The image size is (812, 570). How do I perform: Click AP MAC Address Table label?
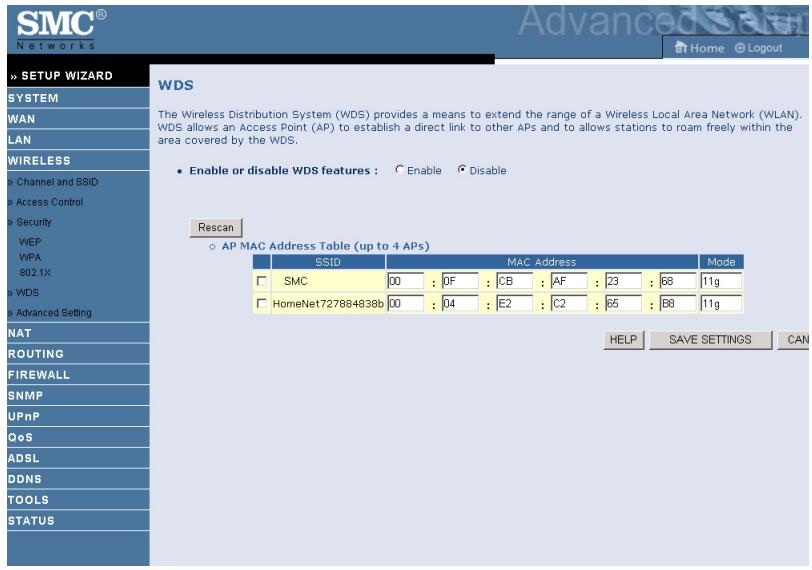point(325,246)
